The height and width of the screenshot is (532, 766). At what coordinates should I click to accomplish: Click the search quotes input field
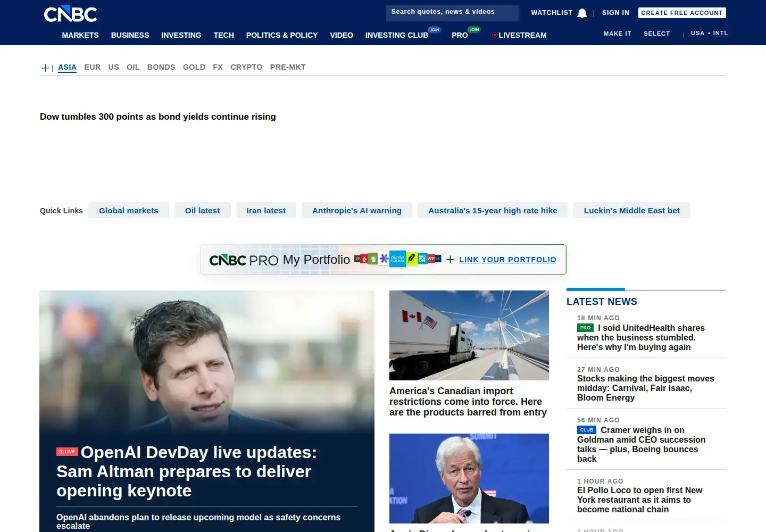tap(453, 13)
